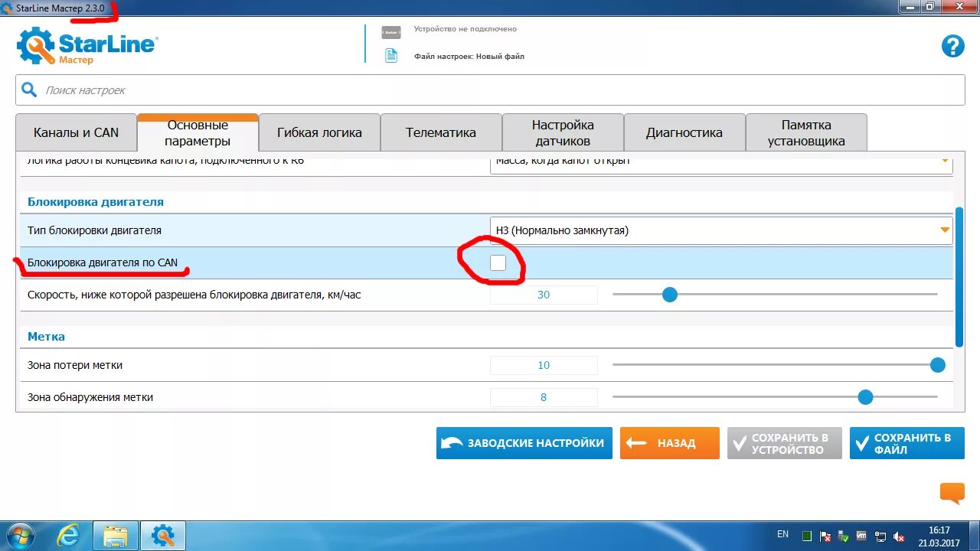Click Зона потери метки slider handle
Viewport: 980px width, 551px height.
coord(938,365)
